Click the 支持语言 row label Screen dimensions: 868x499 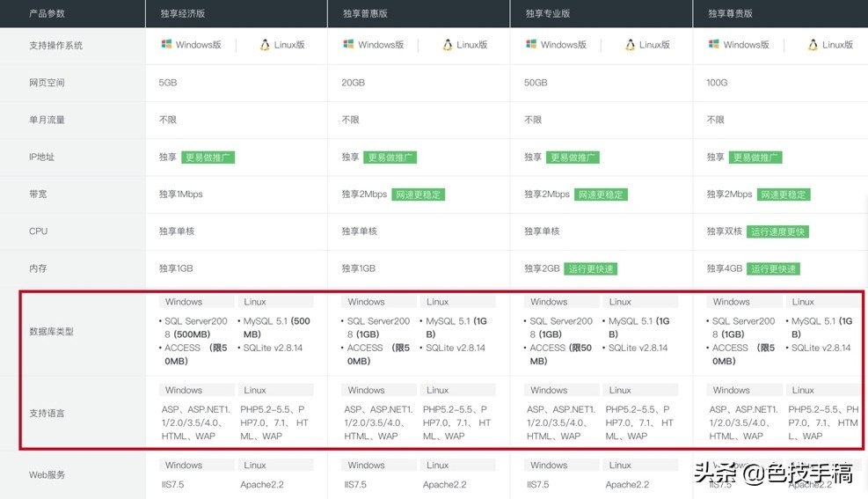(47, 413)
